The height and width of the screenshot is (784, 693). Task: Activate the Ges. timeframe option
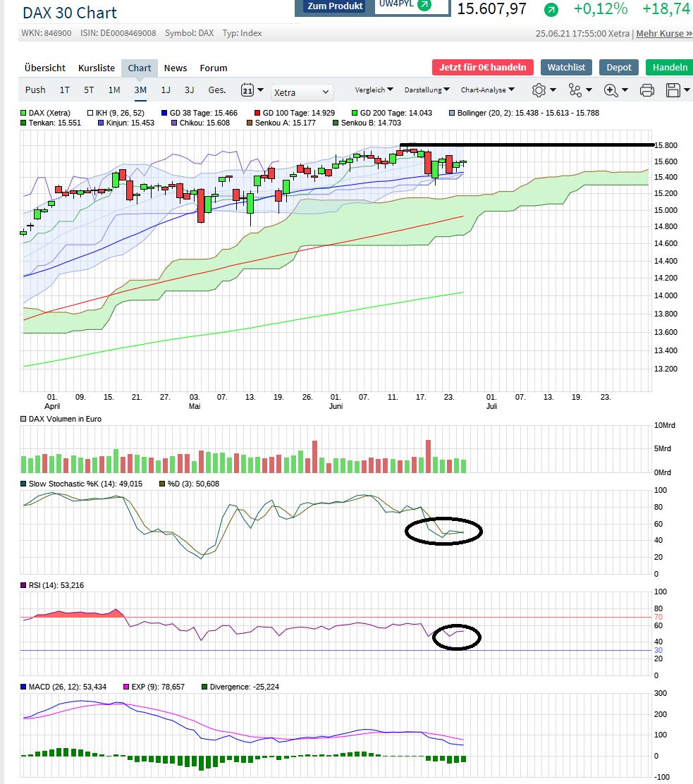point(216,90)
